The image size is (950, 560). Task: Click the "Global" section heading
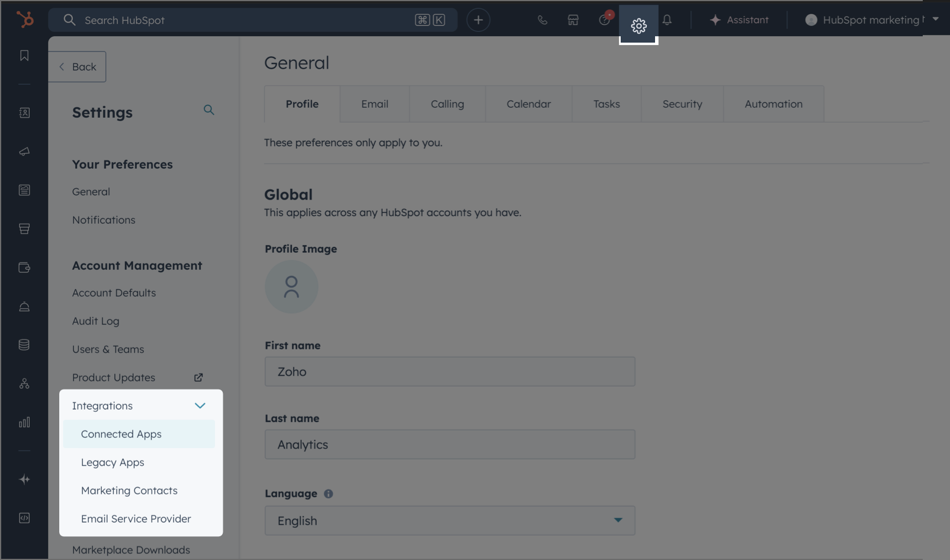(288, 195)
